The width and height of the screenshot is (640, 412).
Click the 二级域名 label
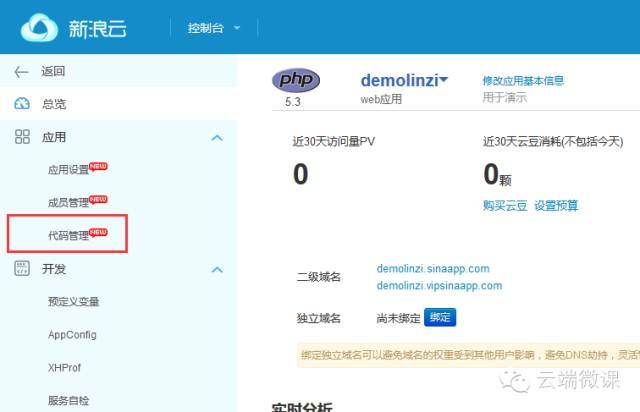click(x=319, y=277)
